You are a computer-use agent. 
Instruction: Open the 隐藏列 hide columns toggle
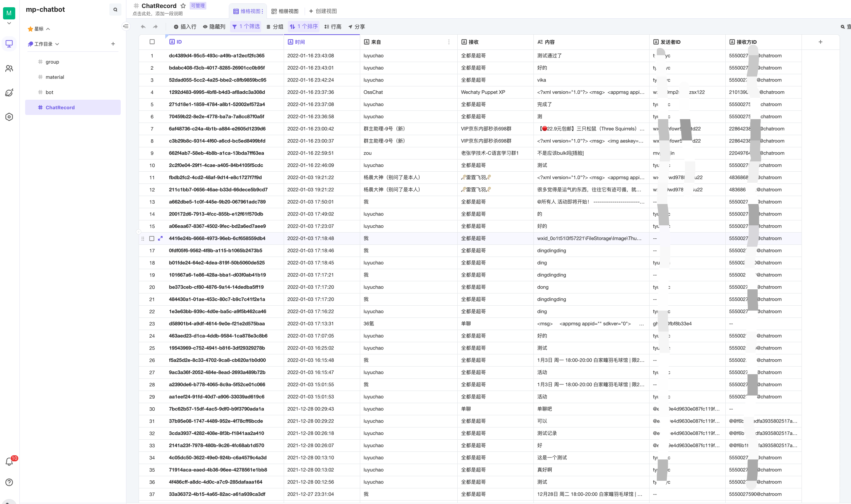214,27
